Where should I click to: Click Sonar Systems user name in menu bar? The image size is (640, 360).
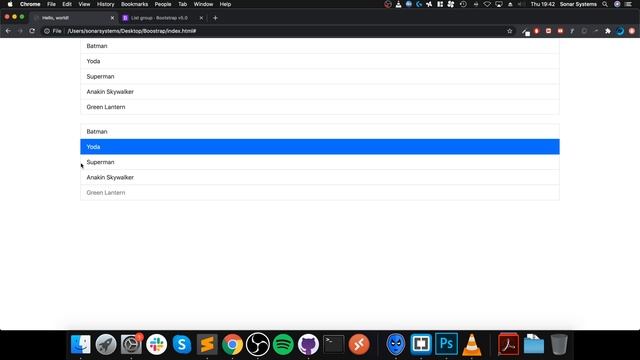[578, 4]
